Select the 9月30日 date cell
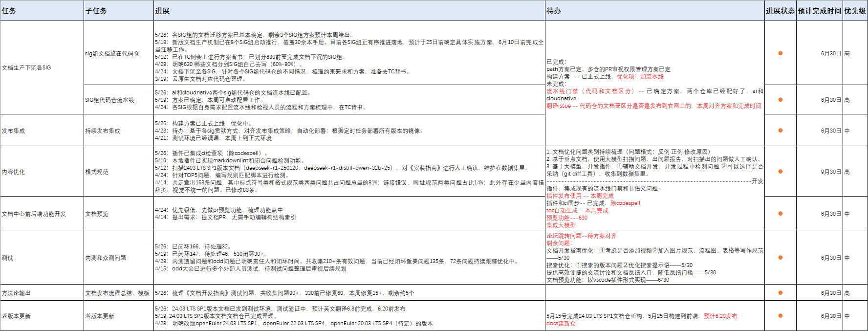Image resolution: width=868 pixels, height=331 pixels. pos(830,172)
